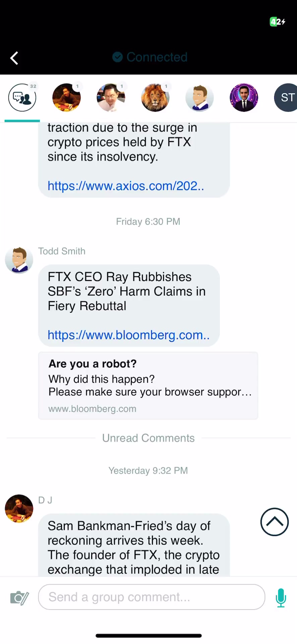Image resolution: width=297 pixels, height=644 pixels.
Task: Select the purple-ringed suit avatar contact
Action: (244, 98)
